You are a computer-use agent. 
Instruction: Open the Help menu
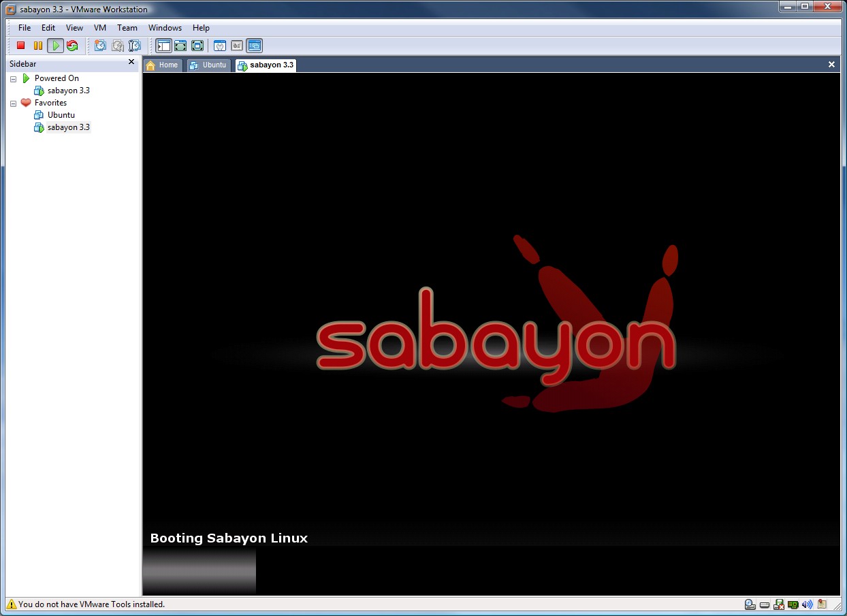coord(201,28)
